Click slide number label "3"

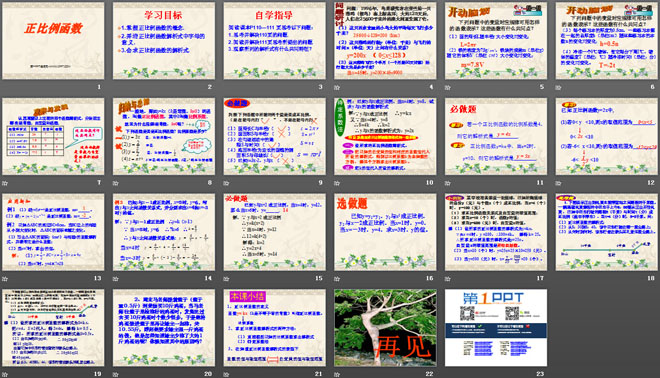(320, 87)
